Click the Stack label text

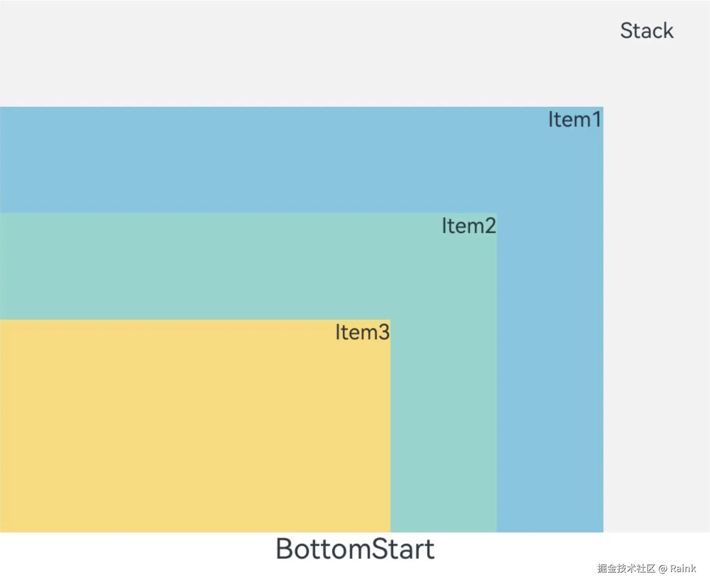tap(646, 31)
